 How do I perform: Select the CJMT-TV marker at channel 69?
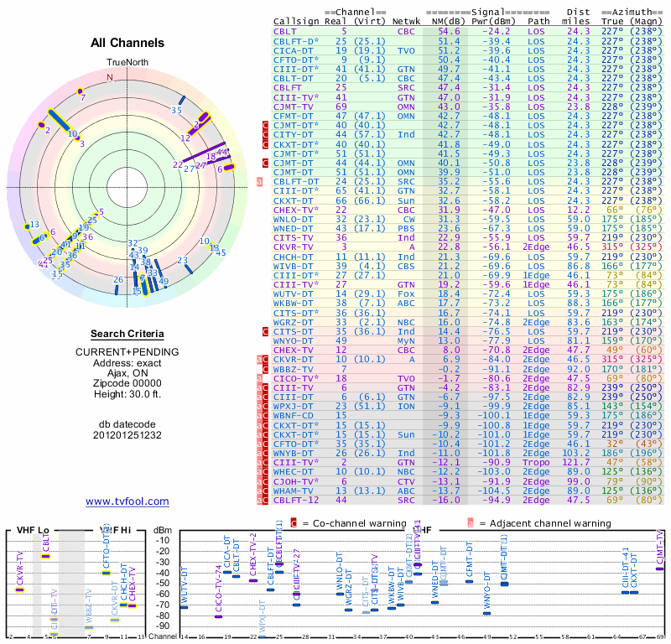click(x=659, y=569)
